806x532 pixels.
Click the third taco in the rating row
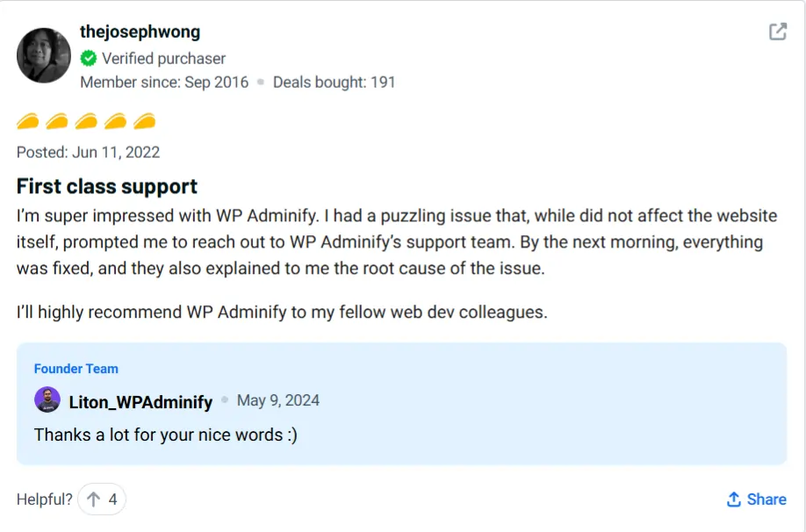pos(88,121)
